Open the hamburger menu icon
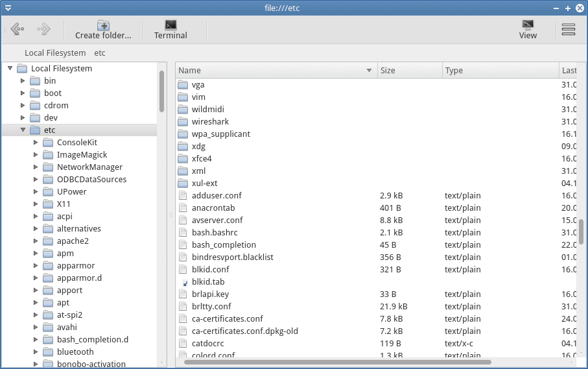 (569, 29)
